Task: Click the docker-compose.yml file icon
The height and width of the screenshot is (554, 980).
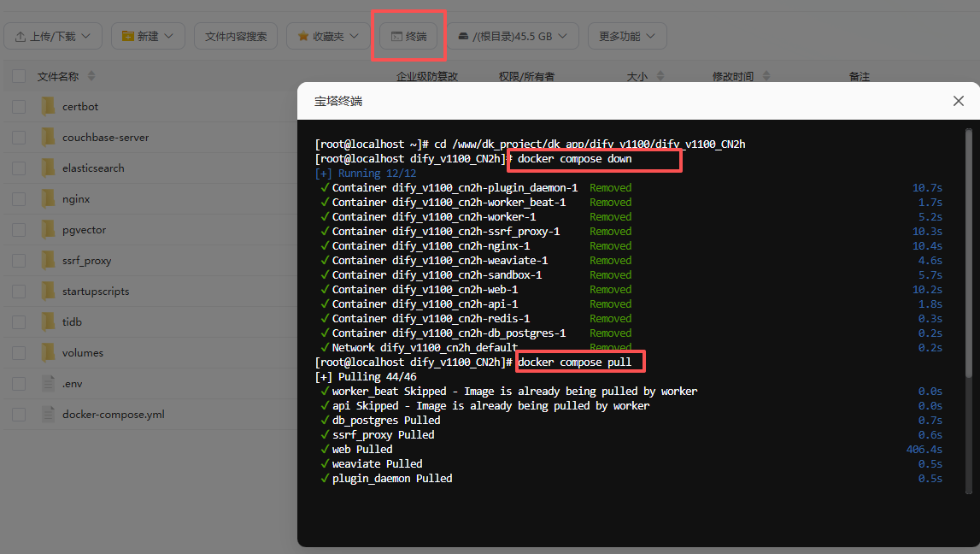Action: [x=48, y=415]
